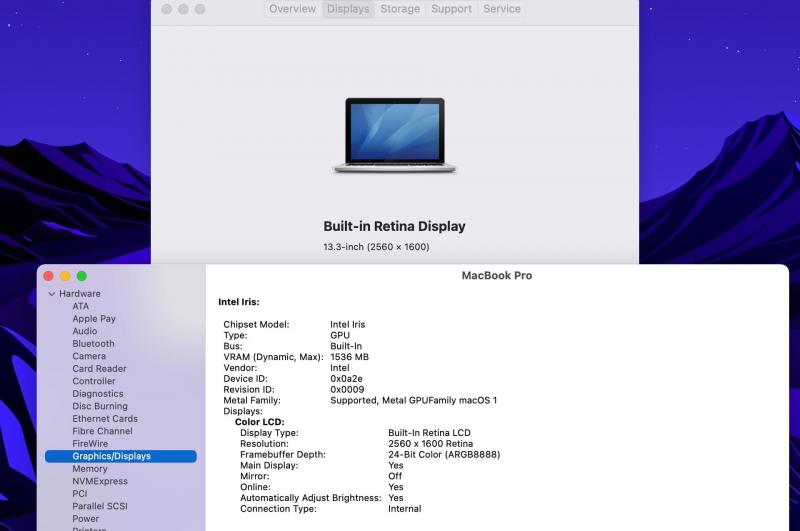Open the Service tab
Image resolution: width=800 pixels, height=531 pixels.
[502, 9]
